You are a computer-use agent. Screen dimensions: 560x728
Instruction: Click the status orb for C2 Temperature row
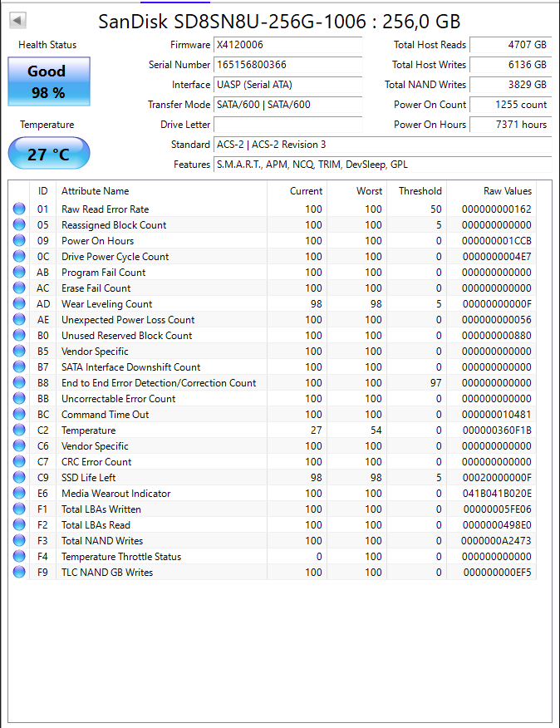(x=19, y=430)
